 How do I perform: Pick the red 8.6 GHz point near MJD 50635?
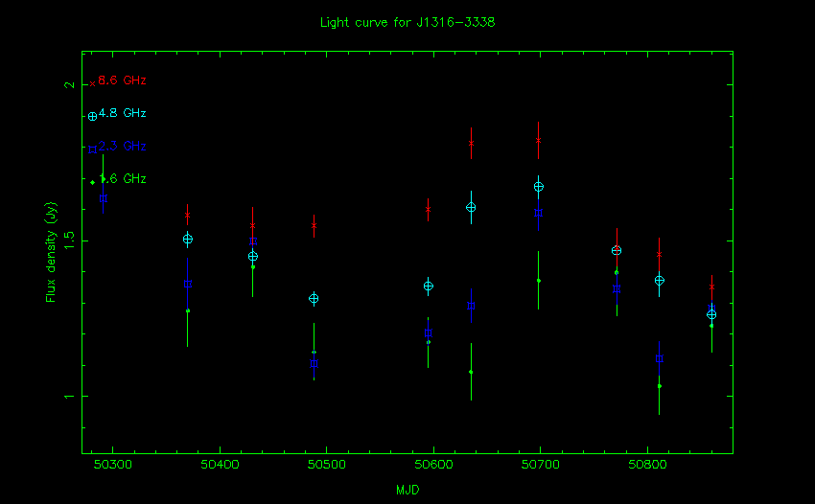tap(471, 144)
